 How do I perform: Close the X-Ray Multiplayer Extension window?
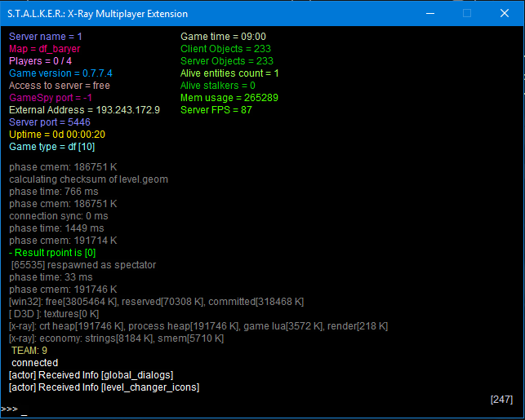pyautogui.click(x=505, y=13)
